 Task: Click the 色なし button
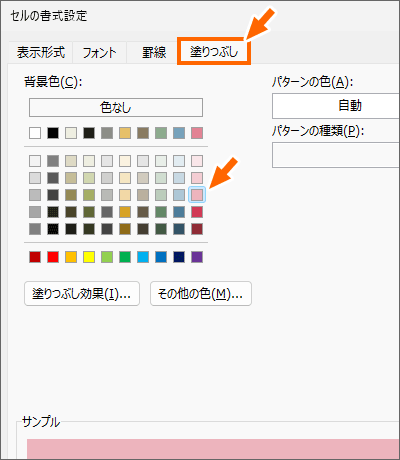click(x=116, y=107)
